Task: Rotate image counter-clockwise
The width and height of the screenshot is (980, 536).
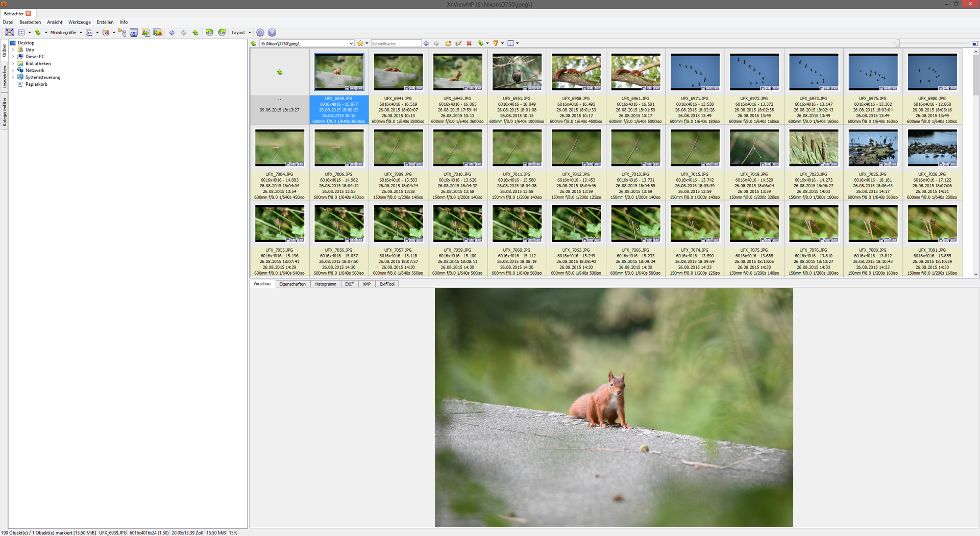Action: pos(209,33)
